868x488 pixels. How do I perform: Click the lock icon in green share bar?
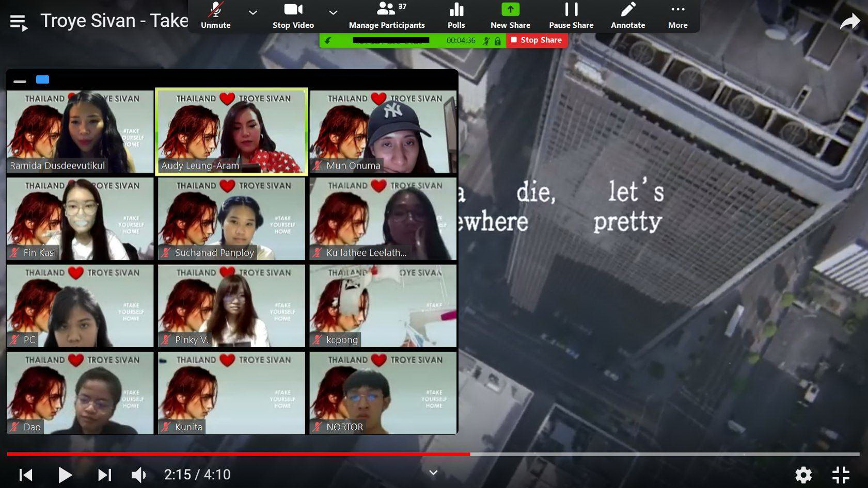[x=498, y=41]
